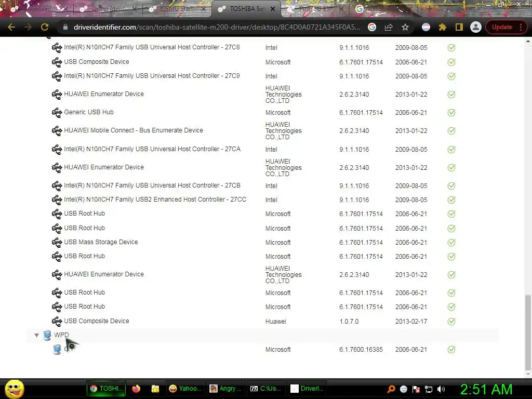Image resolution: width=532 pixels, height=399 pixels.
Task: Click the USB2 Enhanced Host Controller - 27CC name
Action: 155,199
